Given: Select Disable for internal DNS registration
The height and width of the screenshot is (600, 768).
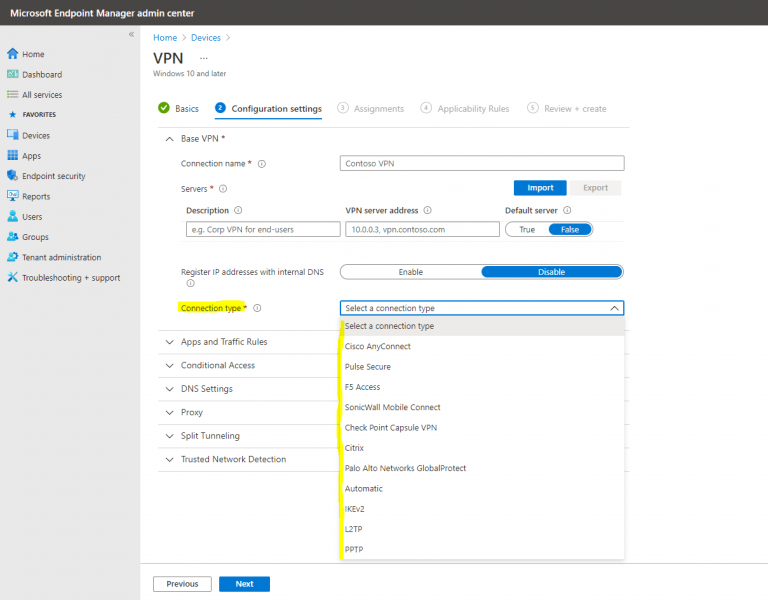Looking at the screenshot, I should (x=552, y=272).
